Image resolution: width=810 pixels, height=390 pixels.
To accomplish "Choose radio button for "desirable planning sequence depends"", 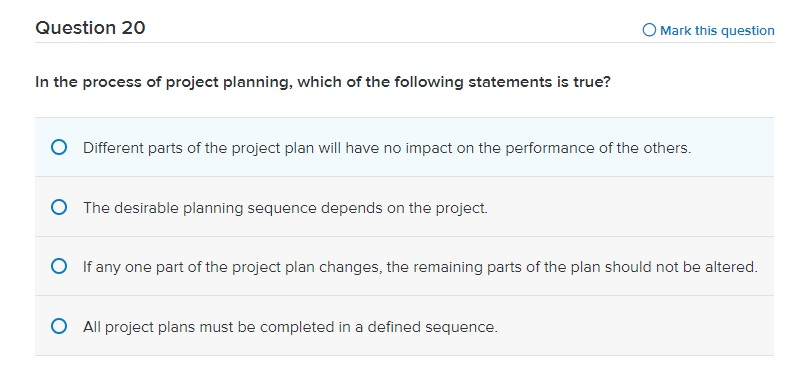I will click(59, 208).
